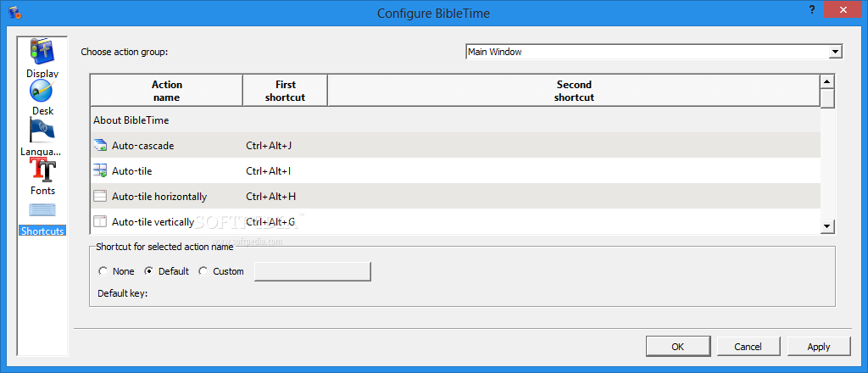Click the Ctrl+Alt+I shortcut cell
The image size is (868, 373).
(x=269, y=171)
